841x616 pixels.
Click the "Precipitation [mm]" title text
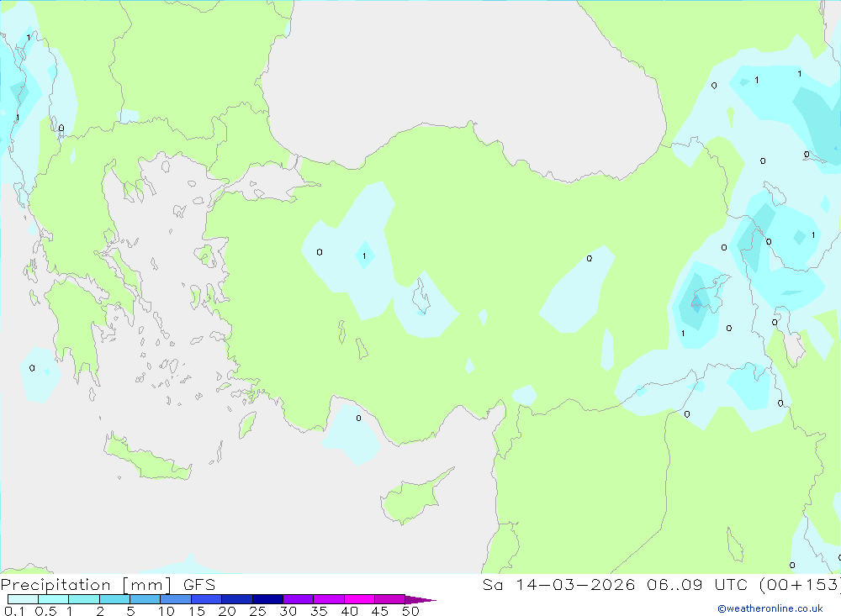click(x=86, y=585)
